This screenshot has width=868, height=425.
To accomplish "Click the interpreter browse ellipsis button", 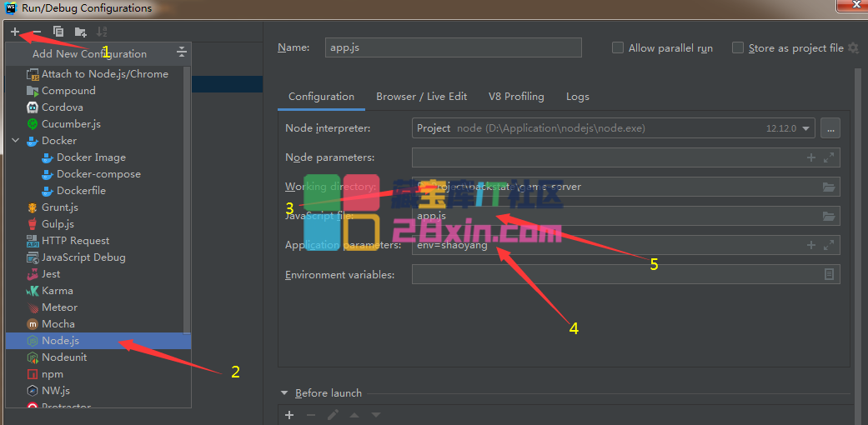I will (x=830, y=128).
